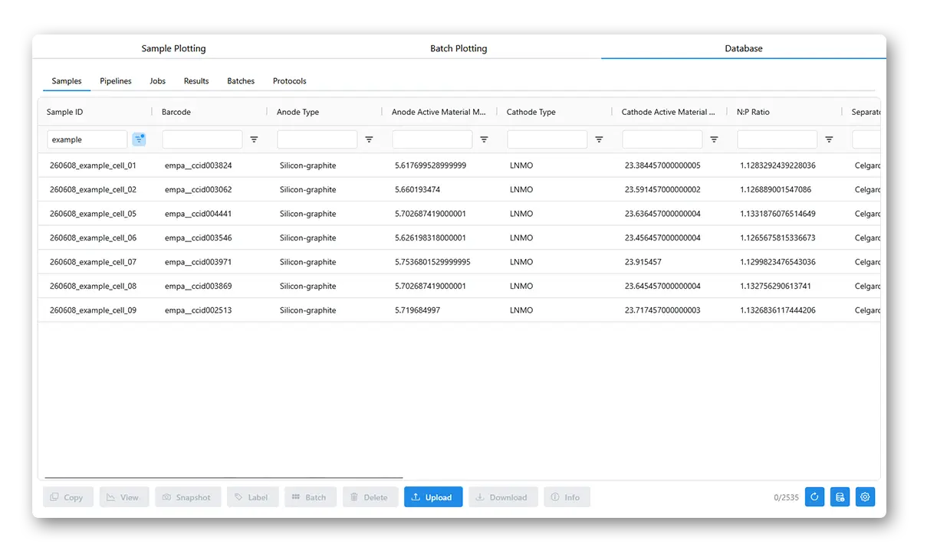Image resolution: width=927 pixels, height=560 pixels.
Task: Open the Barcode column filter menu
Action: (x=254, y=139)
